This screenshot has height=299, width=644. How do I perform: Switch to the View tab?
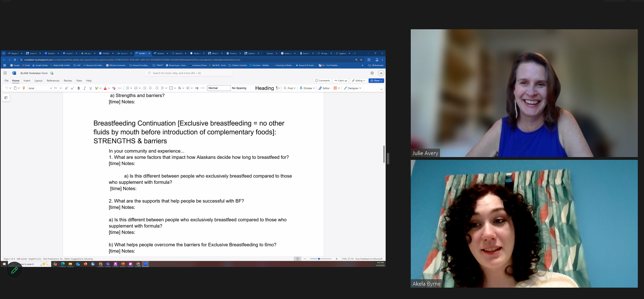pos(79,81)
